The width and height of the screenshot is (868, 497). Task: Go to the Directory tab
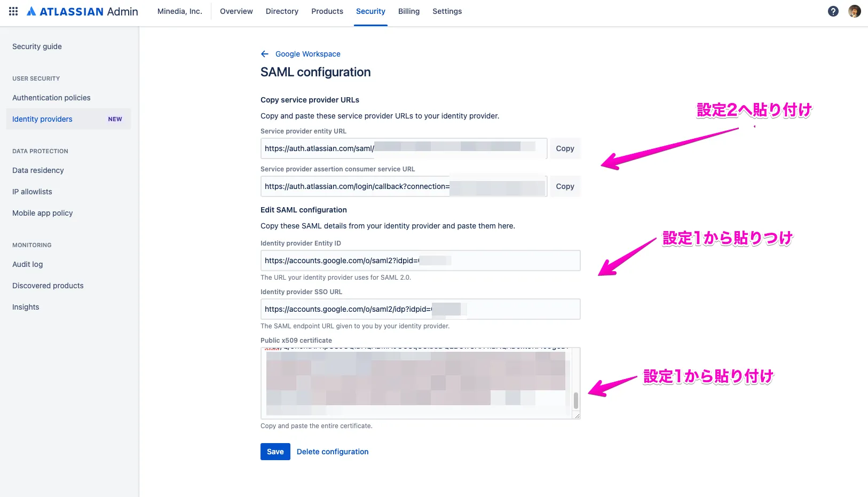tap(282, 11)
